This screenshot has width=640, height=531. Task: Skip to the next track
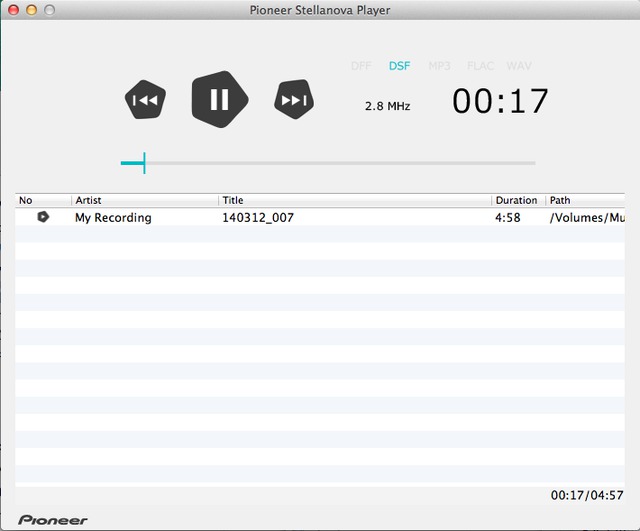pos(294,100)
